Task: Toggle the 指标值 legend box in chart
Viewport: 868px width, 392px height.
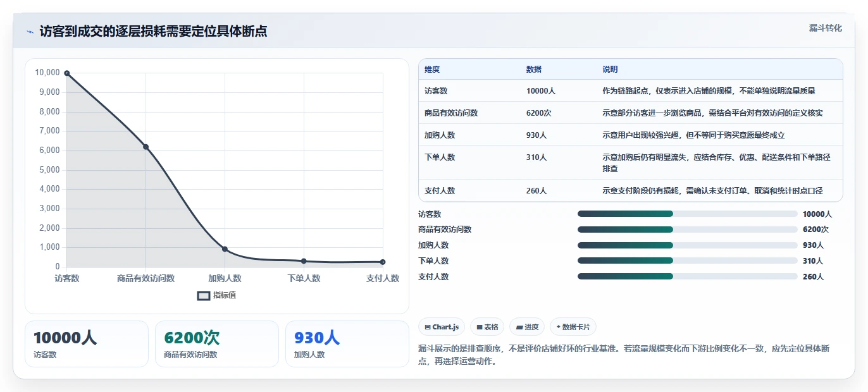Action: click(x=204, y=295)
